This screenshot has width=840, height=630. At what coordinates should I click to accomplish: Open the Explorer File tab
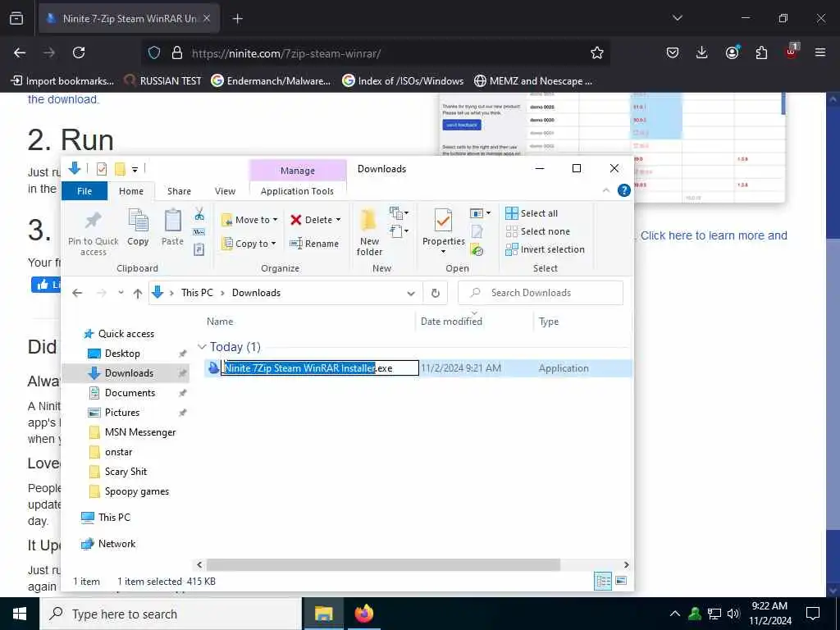point(84,191)
